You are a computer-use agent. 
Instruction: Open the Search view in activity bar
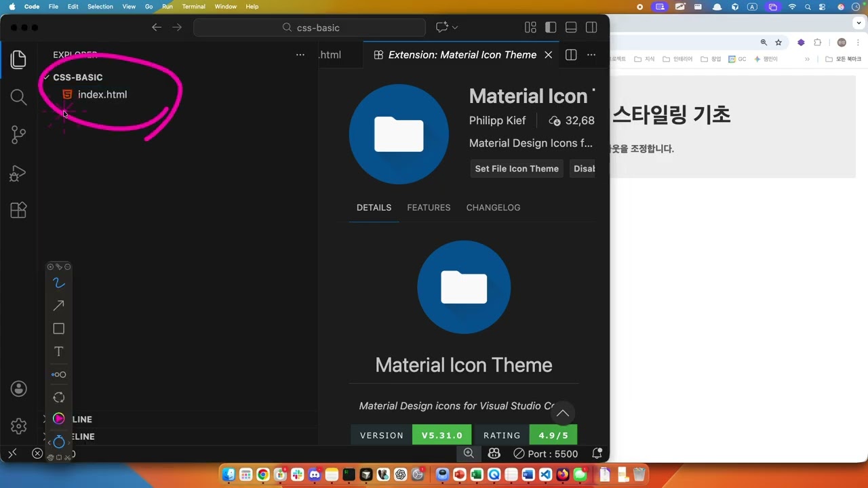pyautogui.click(x=18, y=97)
